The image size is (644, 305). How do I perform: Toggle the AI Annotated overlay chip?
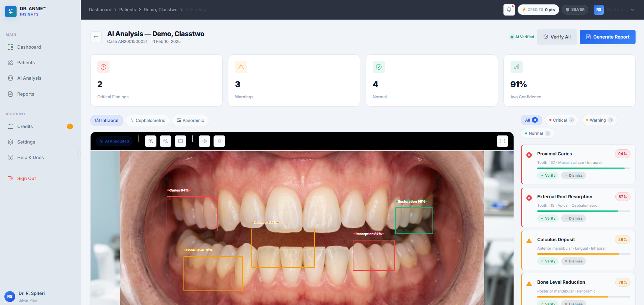114,141
